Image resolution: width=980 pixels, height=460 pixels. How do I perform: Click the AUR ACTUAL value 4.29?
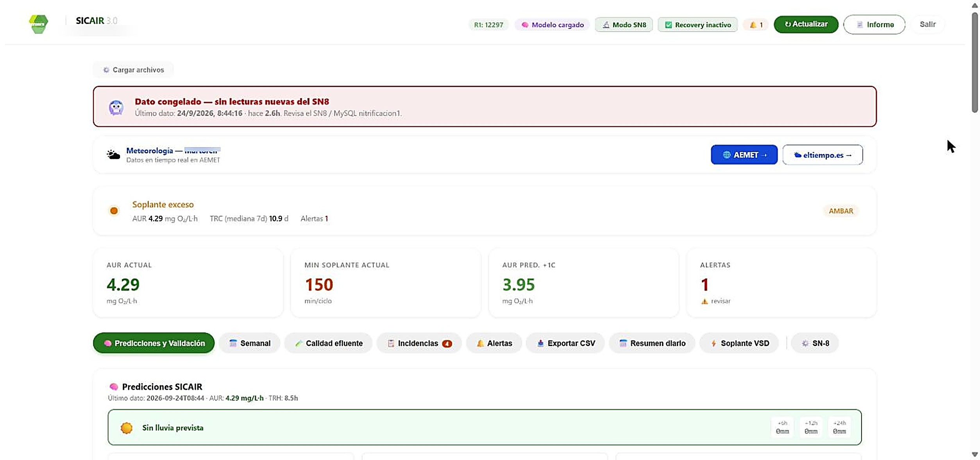123,284
